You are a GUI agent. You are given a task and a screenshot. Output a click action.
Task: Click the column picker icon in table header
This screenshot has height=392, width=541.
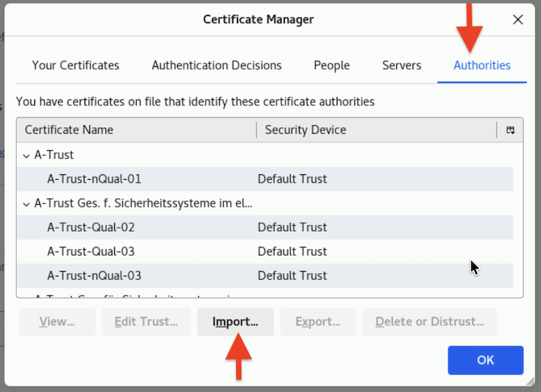pyautogui.click(x=511, y=130)
